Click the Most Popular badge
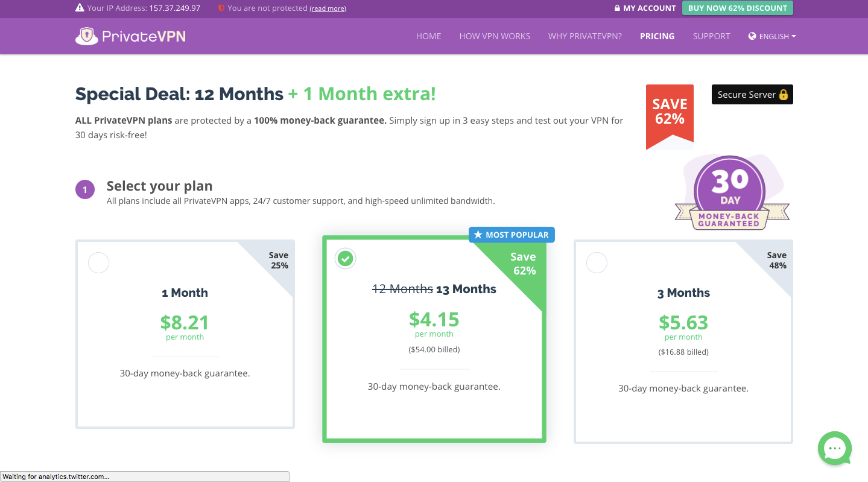Screen dimensions: 868x482 coord(512,235)
